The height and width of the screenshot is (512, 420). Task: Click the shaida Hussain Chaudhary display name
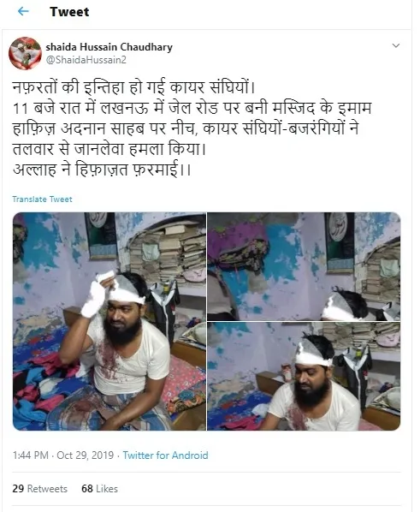109,47
